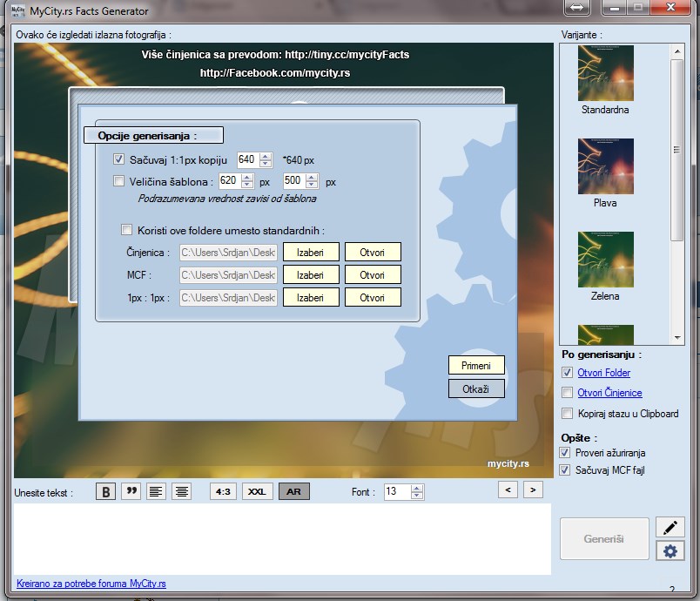Open the pencil edit tool

(670, 527)
